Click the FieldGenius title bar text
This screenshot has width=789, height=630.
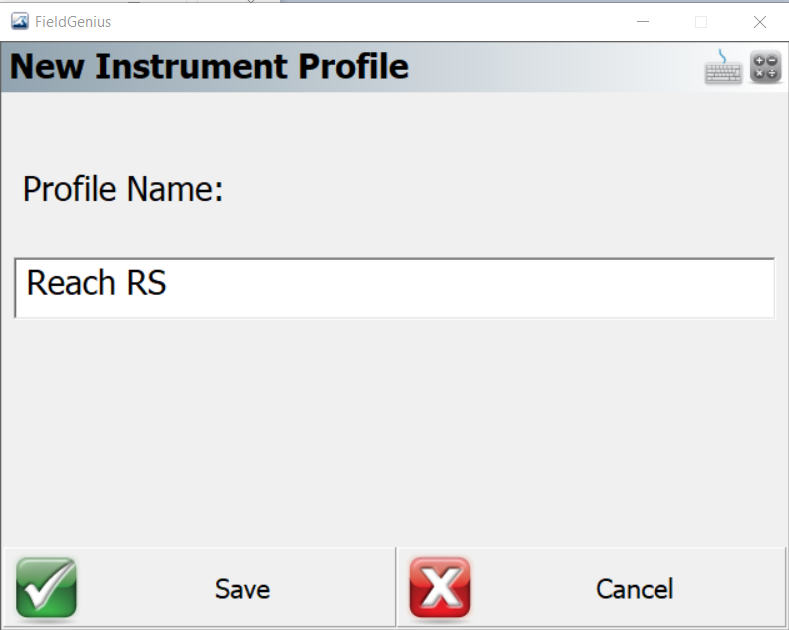coord(73,22)
